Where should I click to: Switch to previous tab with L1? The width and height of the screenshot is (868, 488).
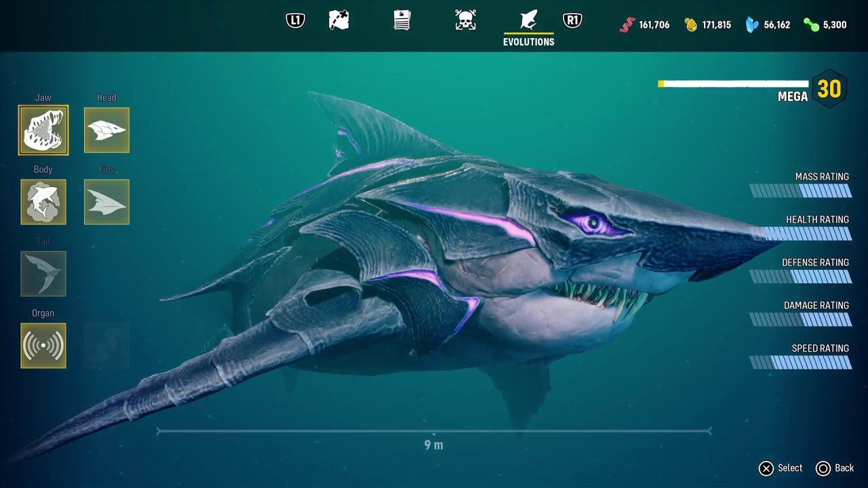click(296, 20)
